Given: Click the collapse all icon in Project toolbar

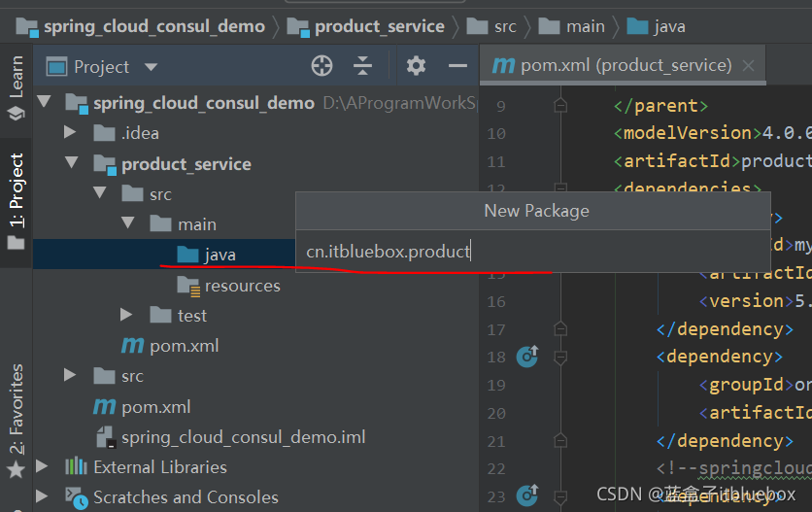Looking at the screenshot, I should tap(362, 66).
